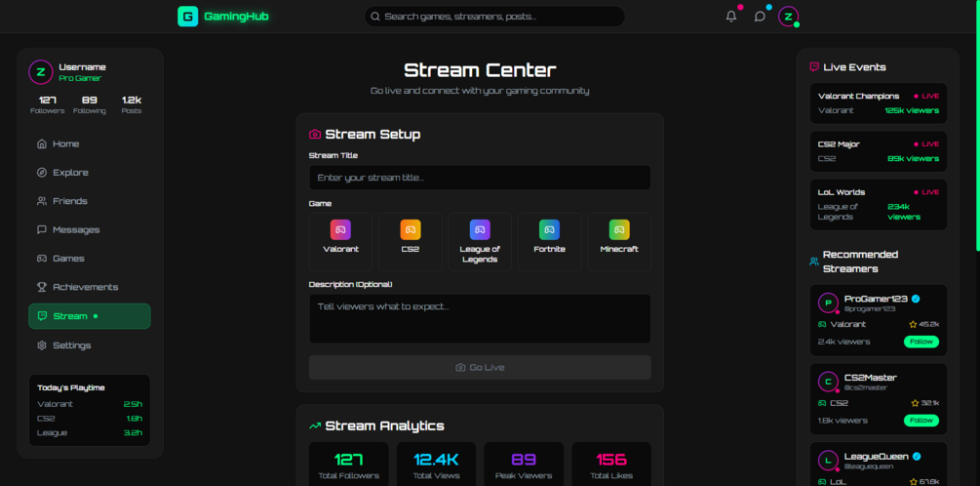Click CS2Master's avatar

tap(828, 382)
